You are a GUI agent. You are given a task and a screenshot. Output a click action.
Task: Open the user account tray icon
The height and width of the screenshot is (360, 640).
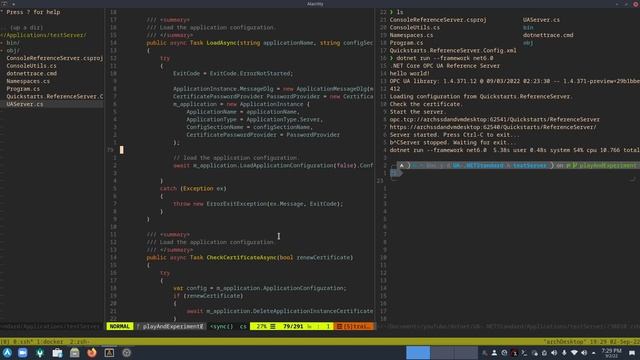pos(494,353)
